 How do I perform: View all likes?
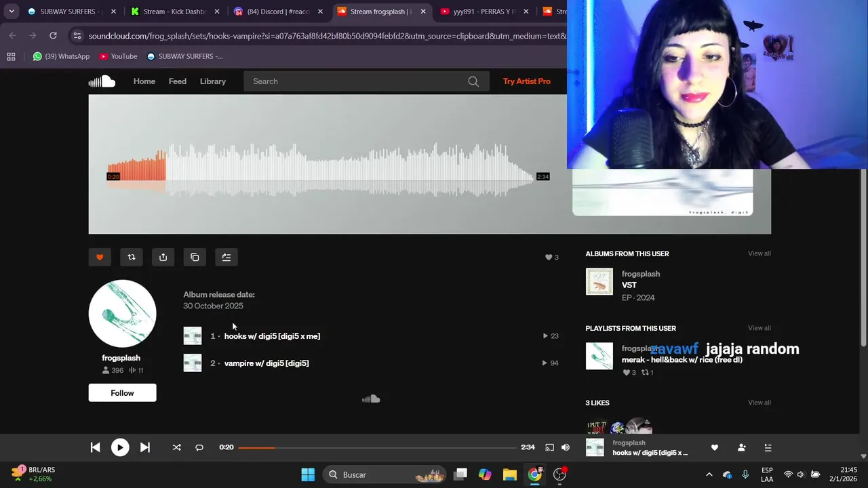pyautogui.click(x=759, y=403)
